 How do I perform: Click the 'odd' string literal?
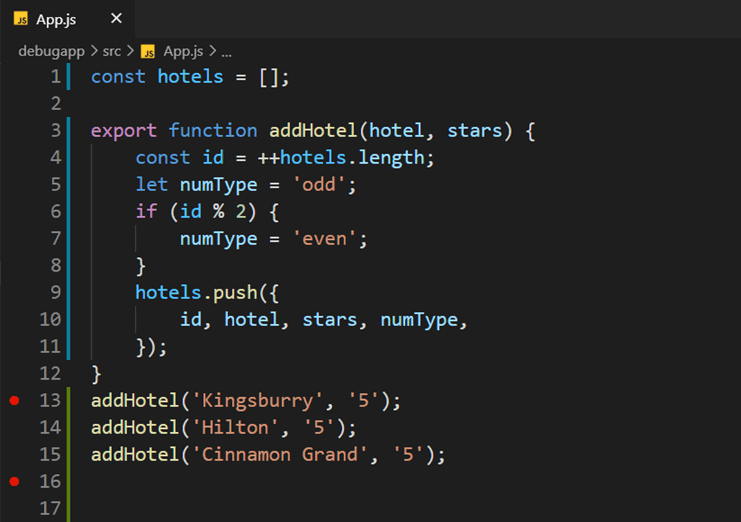[319, 185]
